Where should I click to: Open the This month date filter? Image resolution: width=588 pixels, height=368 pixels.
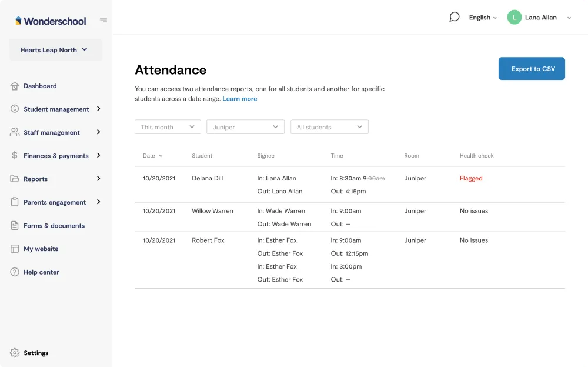(168, 127)
